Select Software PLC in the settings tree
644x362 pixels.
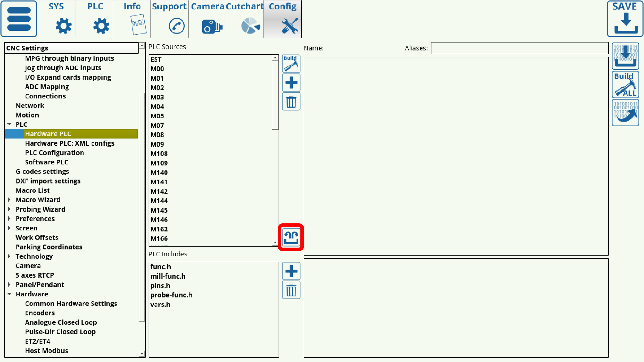coord(47,162)
